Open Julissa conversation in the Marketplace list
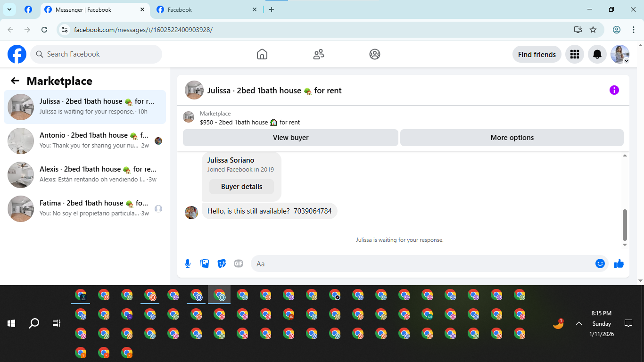Image resolution: width=644 pixels, height=362 pixels. pyautogui.click(x=85, y=107)
